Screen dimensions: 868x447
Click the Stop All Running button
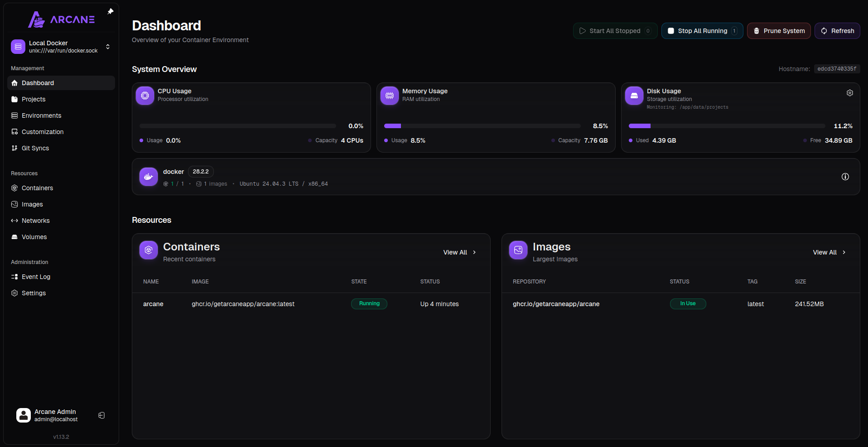[702, 31]
